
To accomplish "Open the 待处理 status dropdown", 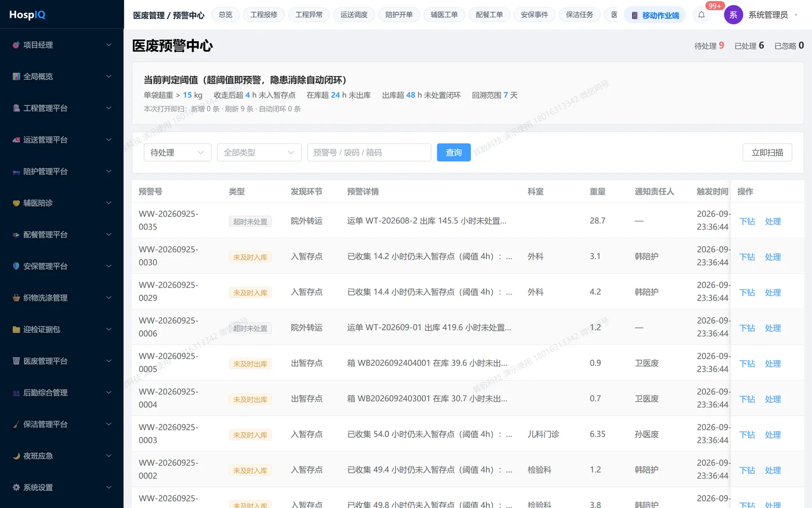I will [x=178, y=152].
